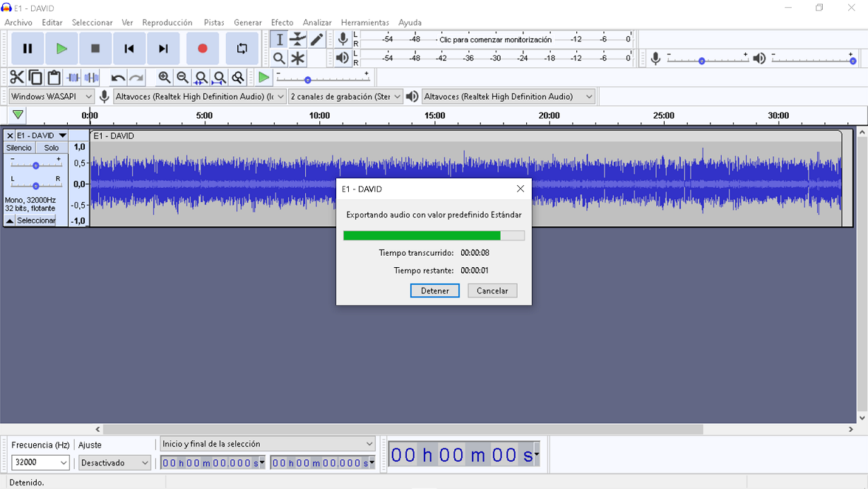Click the Undo arrow icon
Viewport: 868px width, 489px height.
coord(118,78)
